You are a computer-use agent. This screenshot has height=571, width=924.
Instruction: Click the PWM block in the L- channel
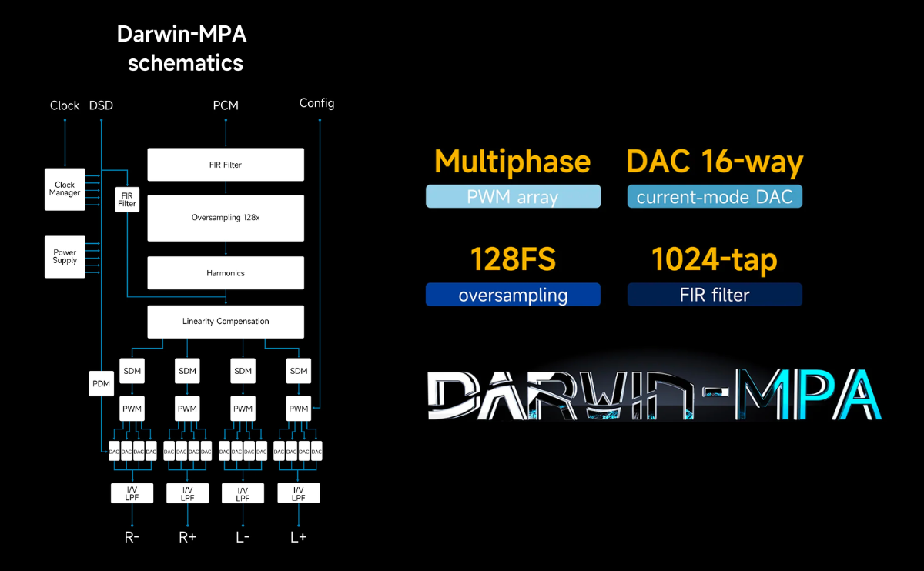tap(243, 409)
